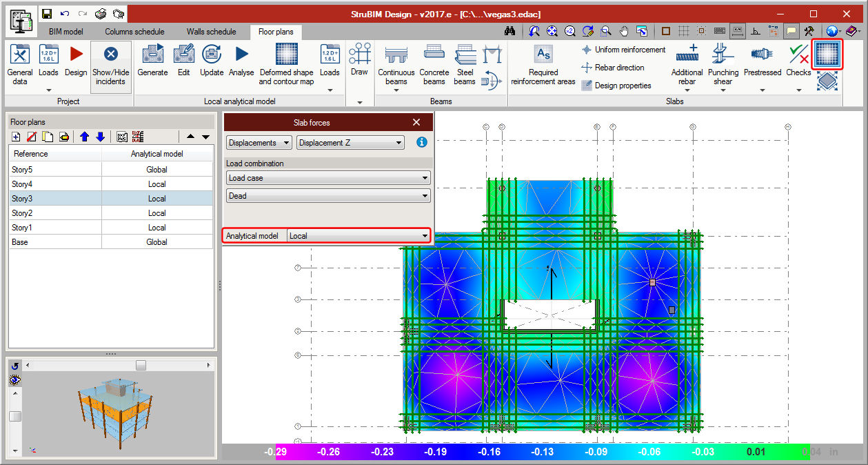The width and height of the screenshot is (868, 465).
Task: Switch to the Columns schedule tab
Action: click(x=134, y=32)
